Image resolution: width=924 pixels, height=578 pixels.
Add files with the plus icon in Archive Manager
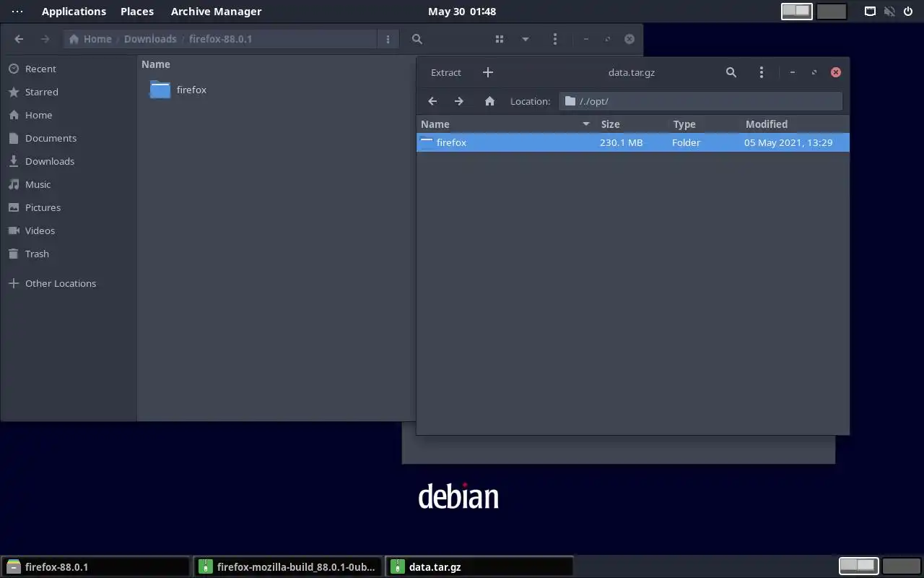(488, 72)
